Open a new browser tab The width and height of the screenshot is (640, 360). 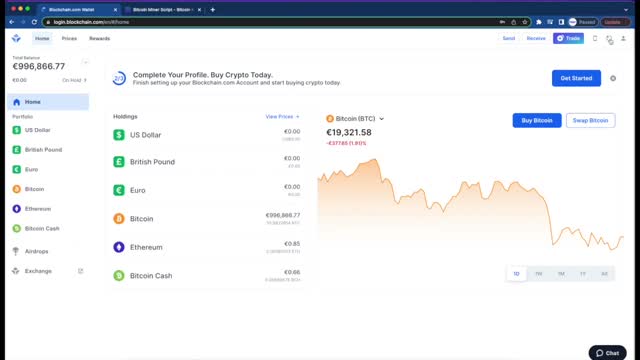213,9
